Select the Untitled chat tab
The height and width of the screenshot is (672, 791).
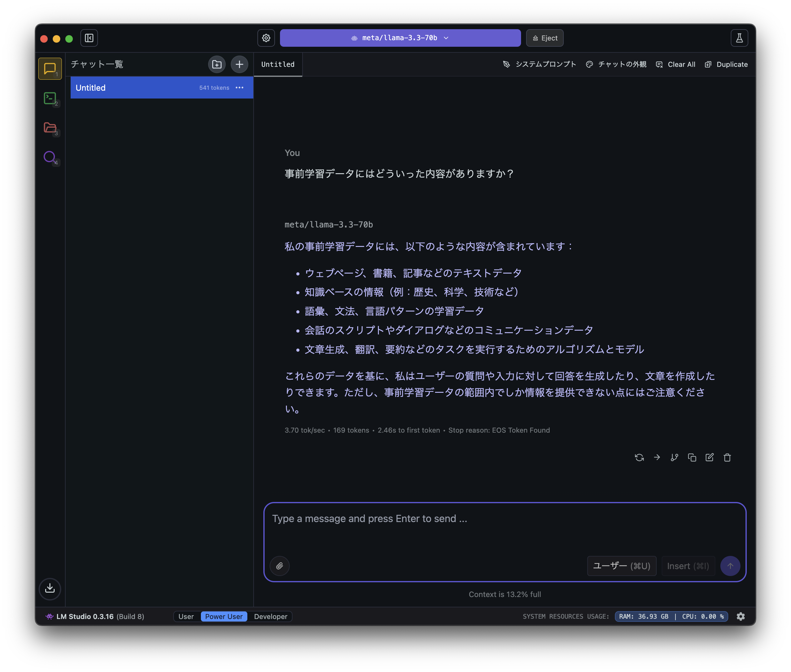[x=277, y=64]
